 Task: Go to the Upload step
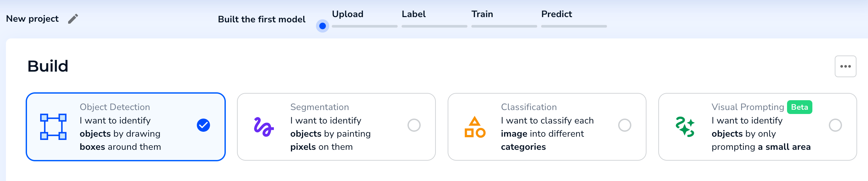(x=347, y=14)
